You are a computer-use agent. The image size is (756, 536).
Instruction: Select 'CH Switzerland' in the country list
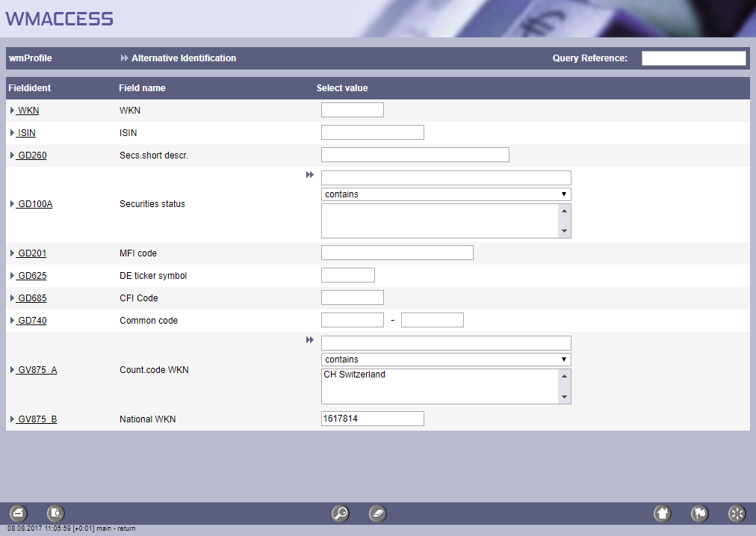click(355, 375)
